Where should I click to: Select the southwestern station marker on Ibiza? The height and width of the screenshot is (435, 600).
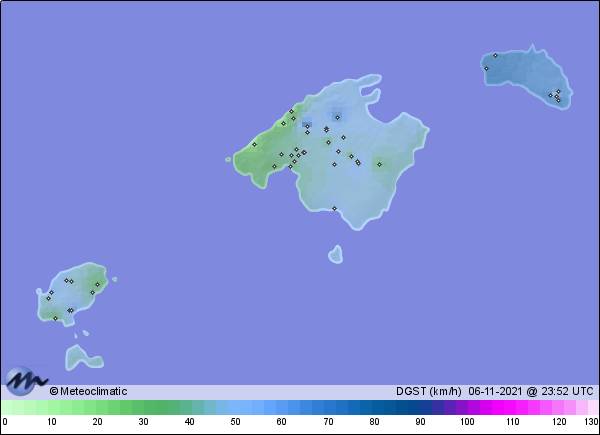[x=55, y=318]
